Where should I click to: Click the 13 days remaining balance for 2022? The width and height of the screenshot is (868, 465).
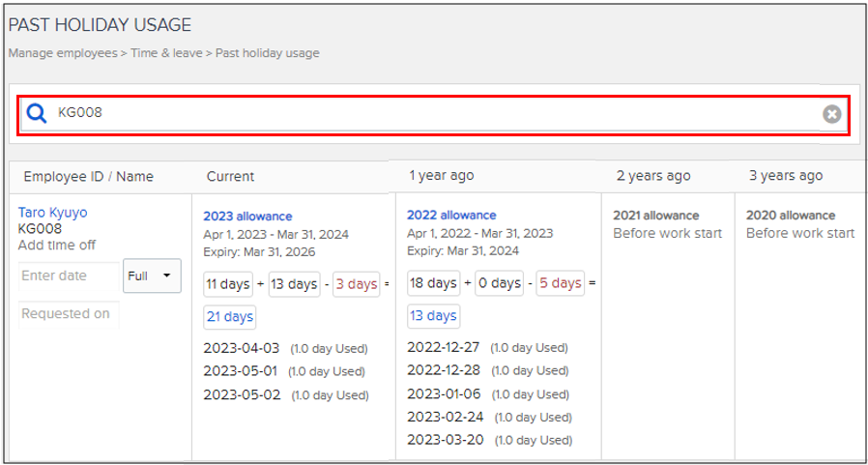click(433, 316)
